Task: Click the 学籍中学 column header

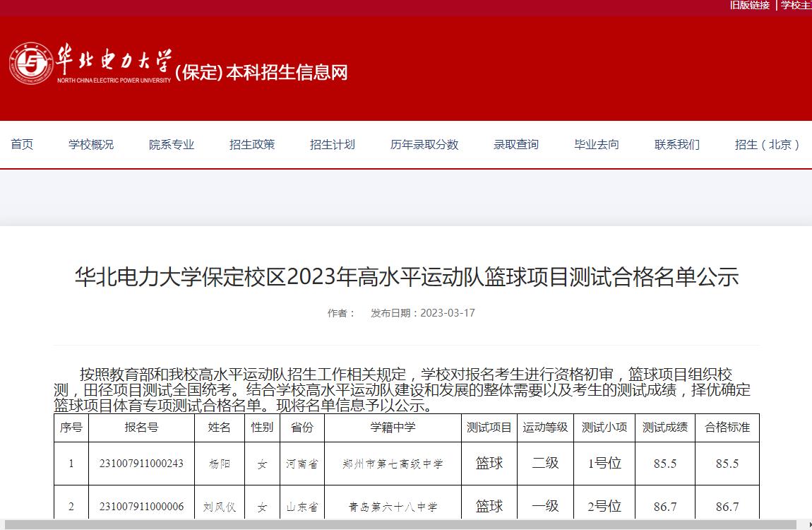Action: [393, 428]
